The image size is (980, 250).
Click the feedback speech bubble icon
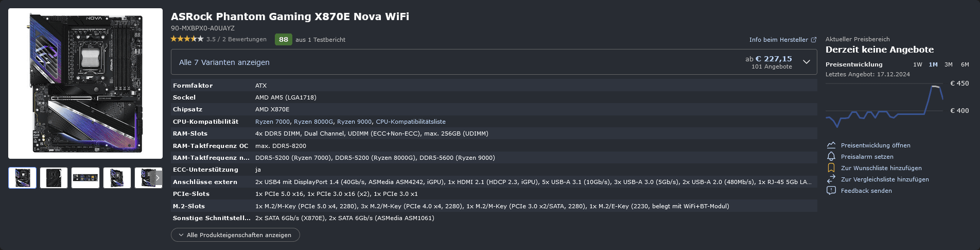point(831,191)
